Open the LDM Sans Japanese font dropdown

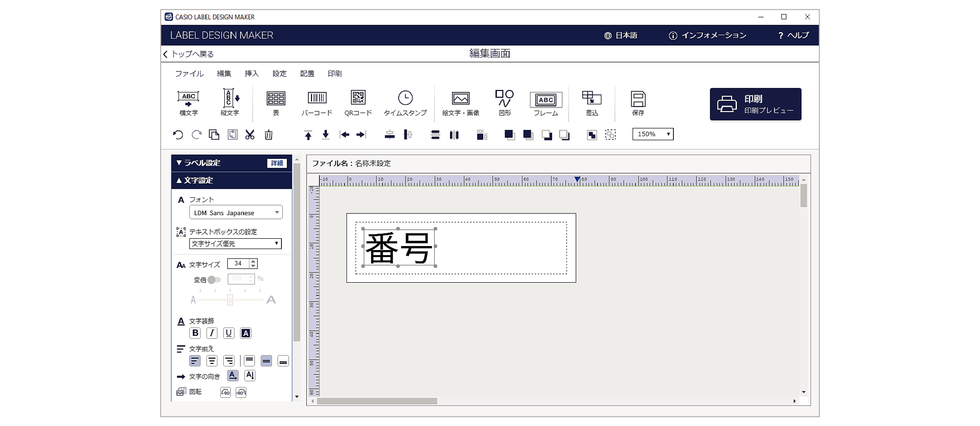pyautogui.click(x=236, y=212)
